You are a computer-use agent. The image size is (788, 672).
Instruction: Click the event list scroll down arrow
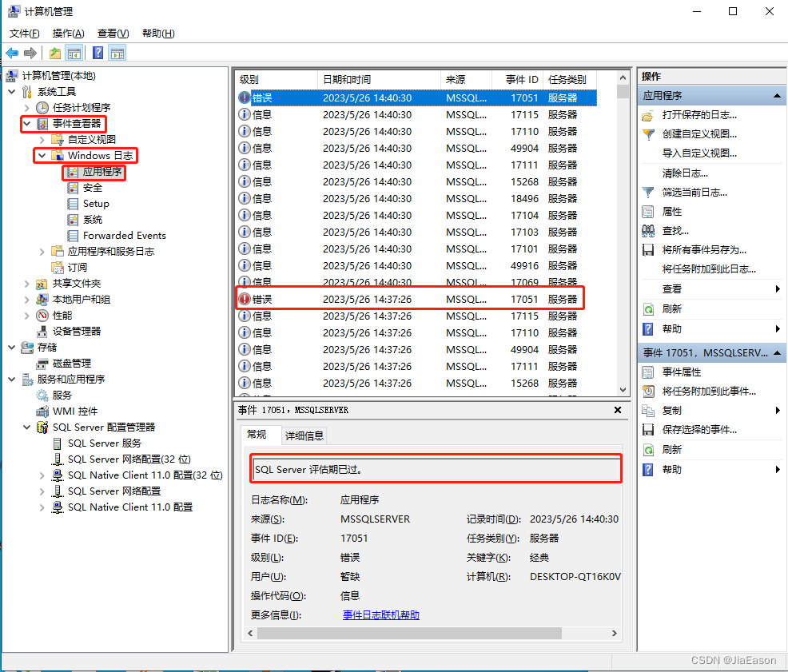[623, 390]
